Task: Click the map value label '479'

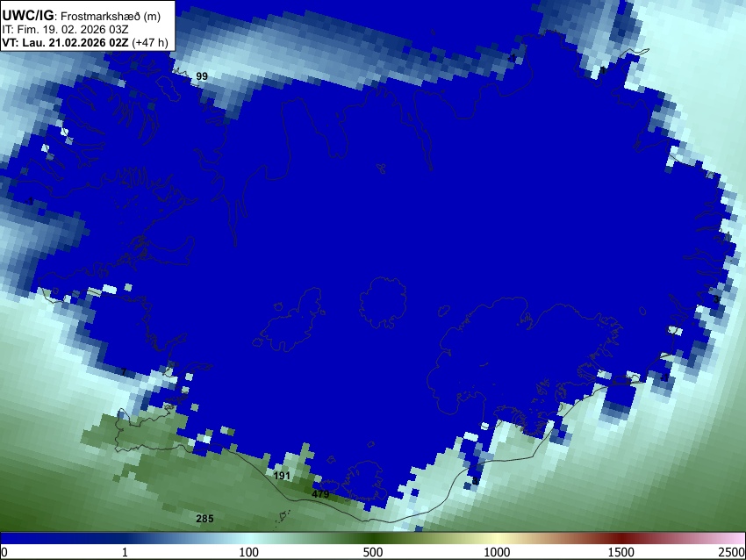Action: (x=320, y=494)
